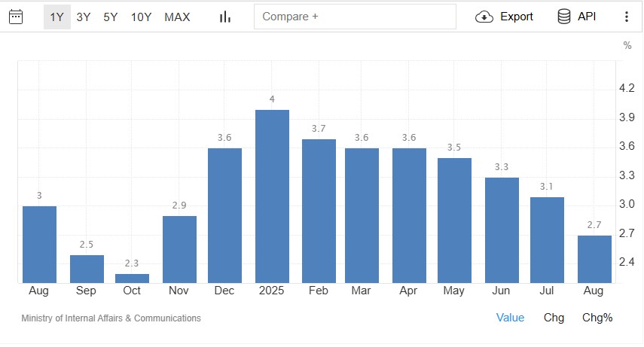Viewport: 644px width, 347px height.
Task: Click the October bar showing 2.3
Action: (x=132, y=278)
